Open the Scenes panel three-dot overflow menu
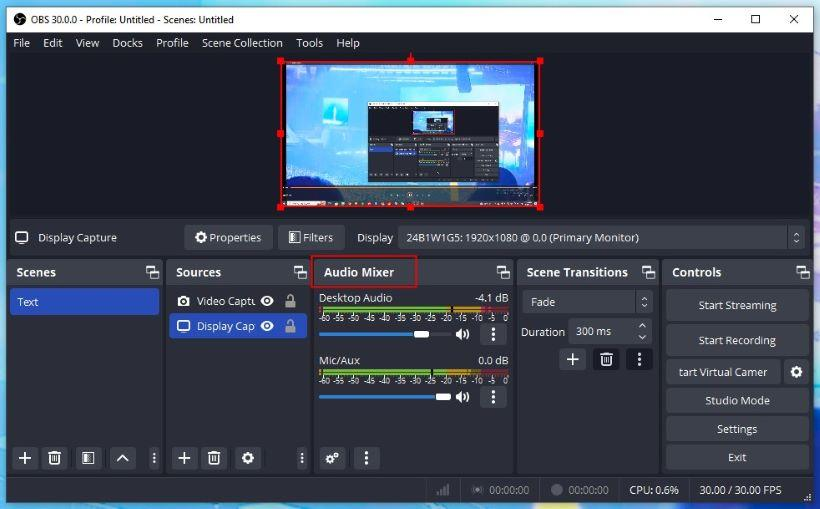The image size is (820, 509). tap(154, 458)
